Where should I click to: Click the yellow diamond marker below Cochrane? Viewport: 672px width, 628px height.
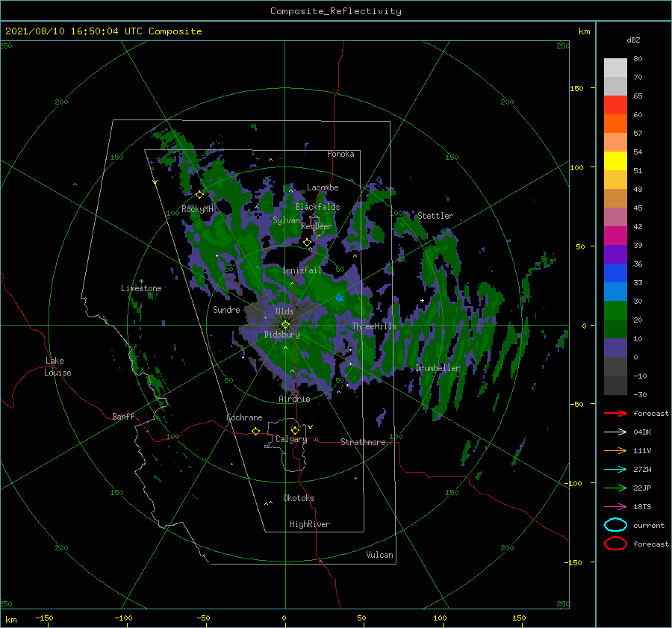click(256, 432)
